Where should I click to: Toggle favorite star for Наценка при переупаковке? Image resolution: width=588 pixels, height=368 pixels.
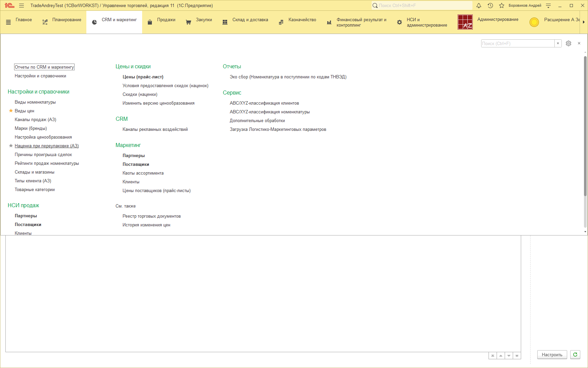(x=11, y=146)
